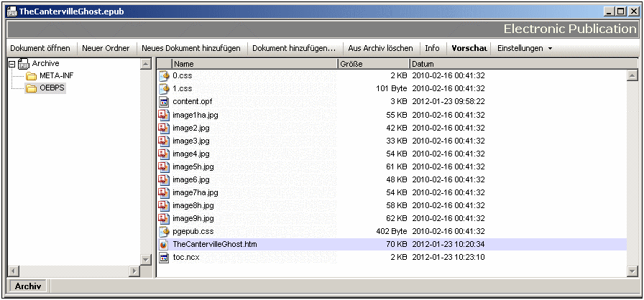Click Neues Dokument hinzufügen

[191, 48]
